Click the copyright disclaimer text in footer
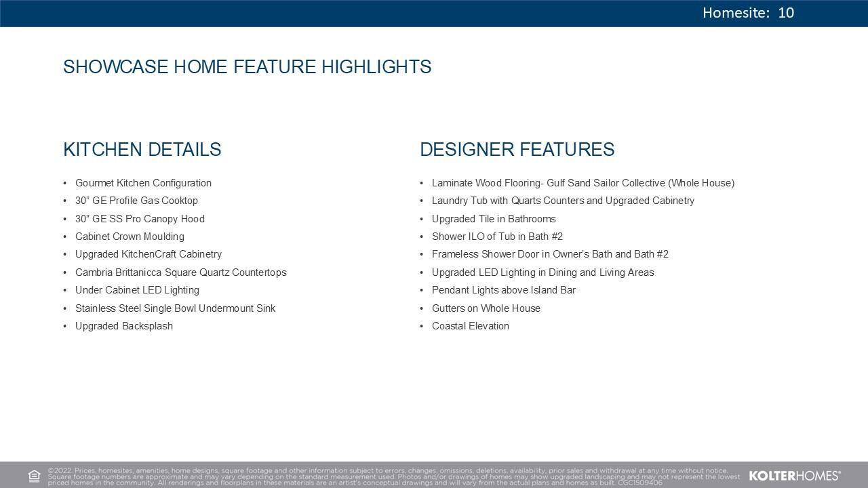This screenshot has width=868, height=488. click(x=393, y=476)
